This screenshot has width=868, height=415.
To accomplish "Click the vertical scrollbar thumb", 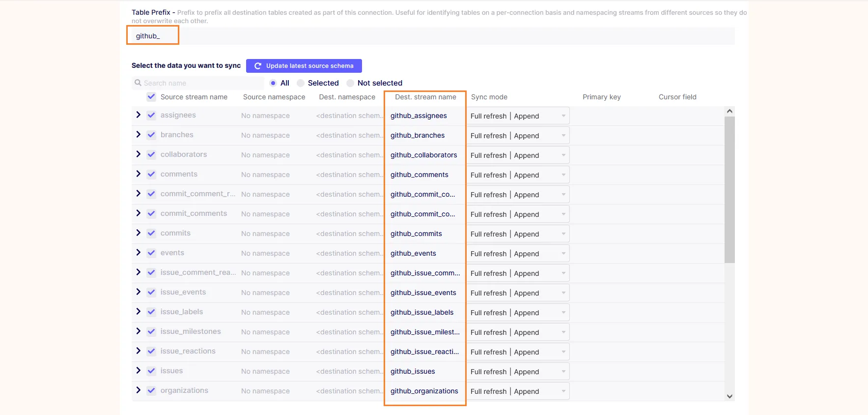I will (x=729, y=189).
